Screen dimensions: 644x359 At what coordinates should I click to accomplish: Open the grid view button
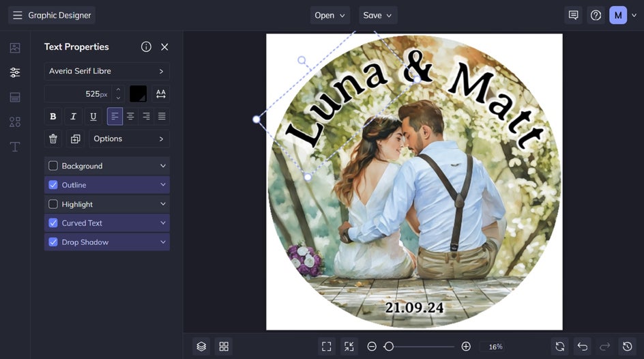click(x=224, y=347)
